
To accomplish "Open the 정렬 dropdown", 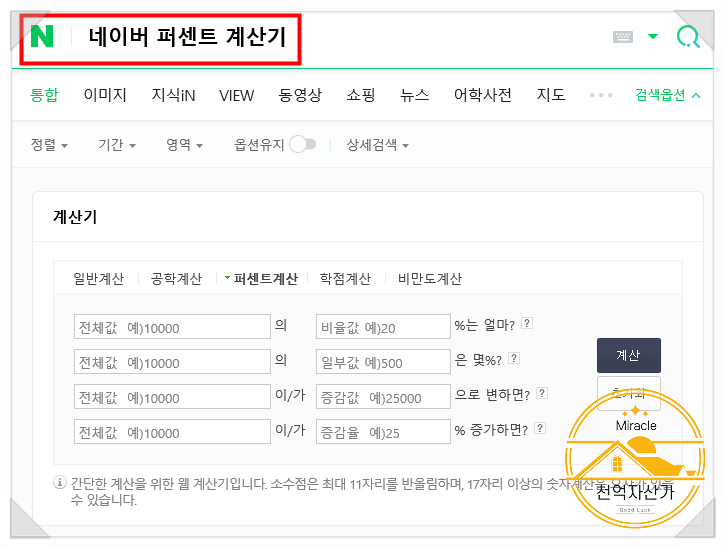I will pos(49,145).
